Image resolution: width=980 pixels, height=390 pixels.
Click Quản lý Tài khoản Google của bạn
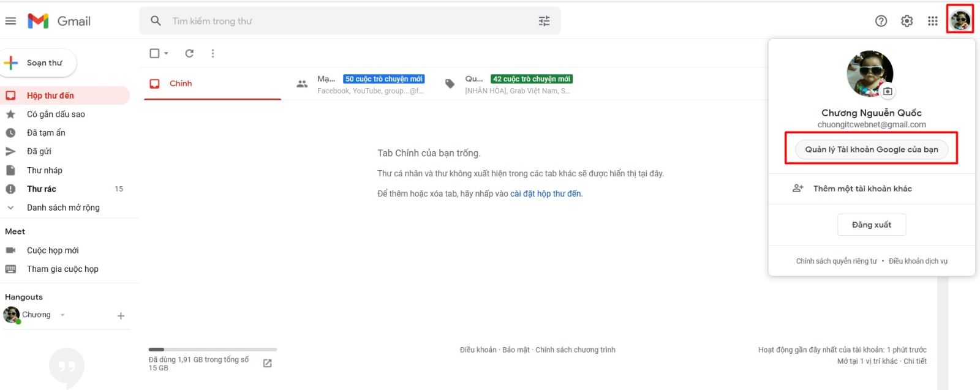tap(871, 149)
